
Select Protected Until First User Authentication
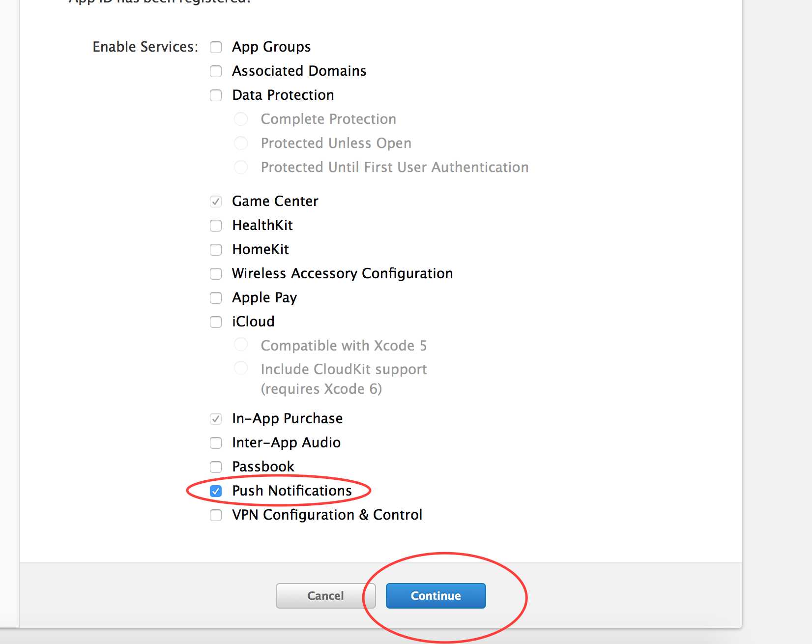(241, 167)
